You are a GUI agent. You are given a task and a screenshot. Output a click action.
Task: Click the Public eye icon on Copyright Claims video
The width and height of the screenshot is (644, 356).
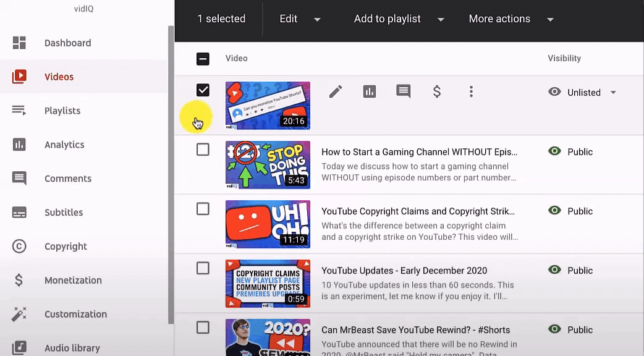coord(554,210)
